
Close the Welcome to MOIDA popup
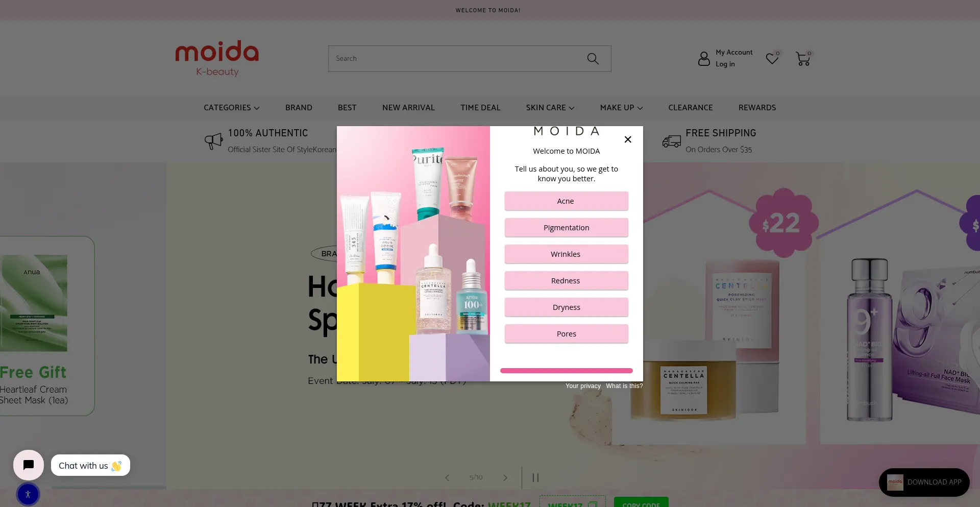628,139
